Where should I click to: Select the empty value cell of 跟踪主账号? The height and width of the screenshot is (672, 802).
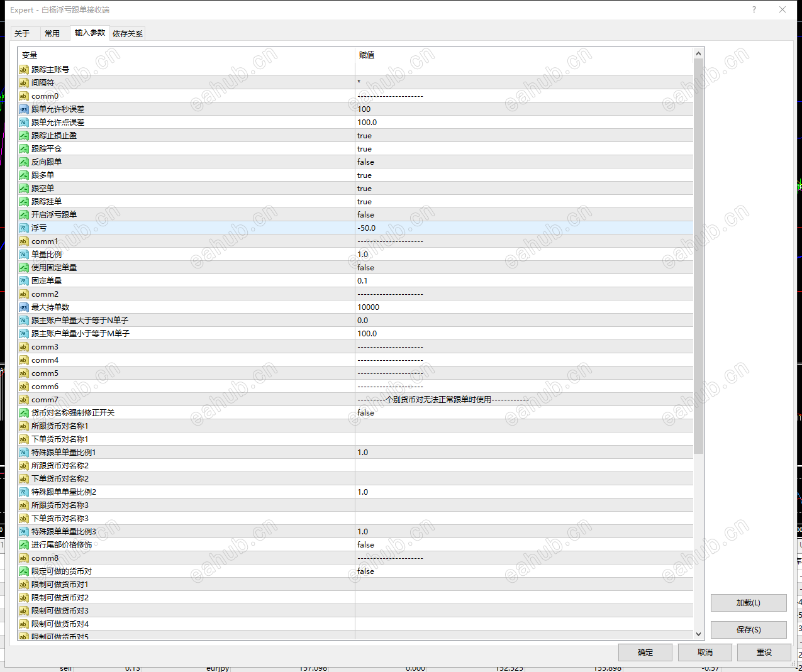[524, 70]
